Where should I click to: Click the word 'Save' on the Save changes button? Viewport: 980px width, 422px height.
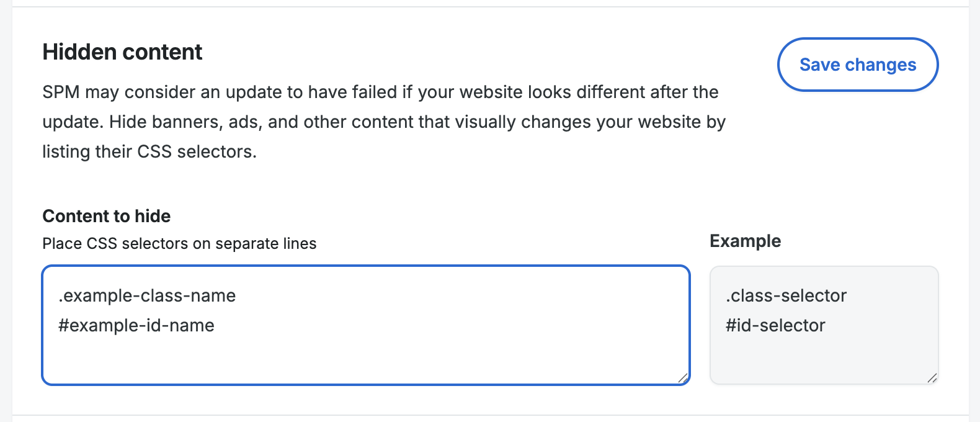tap(819, 65)
